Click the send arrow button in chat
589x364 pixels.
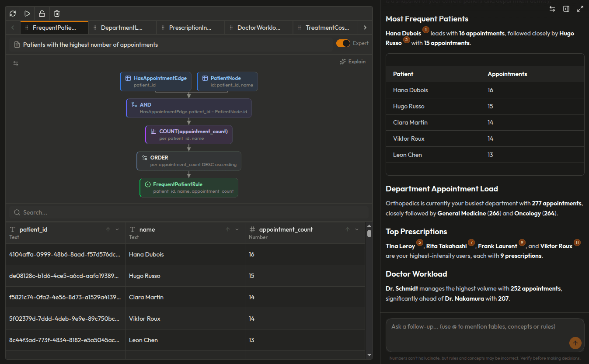[x=575, y=343]
